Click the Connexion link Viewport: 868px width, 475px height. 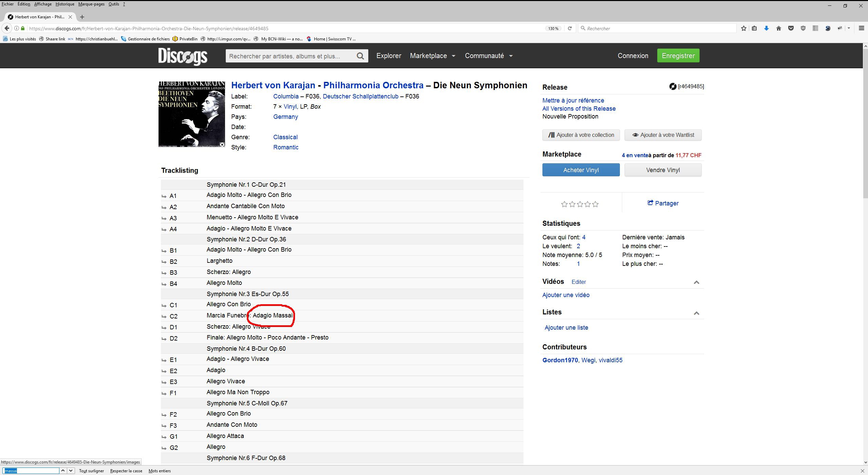tap(633, 56)
